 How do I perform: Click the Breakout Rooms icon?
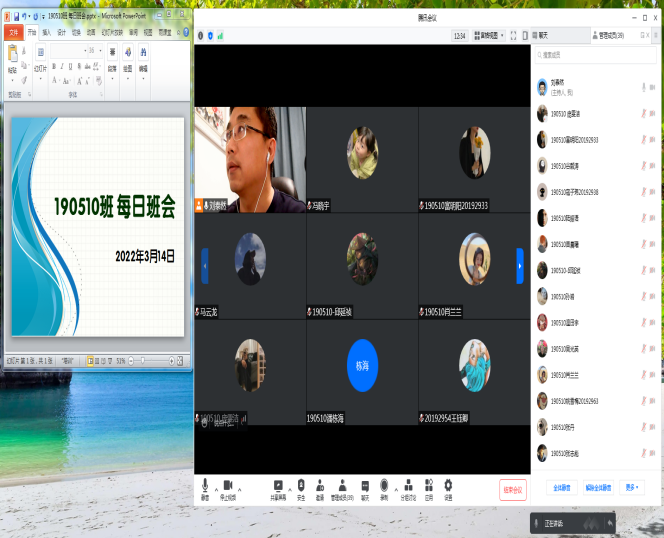coord(407,486)
